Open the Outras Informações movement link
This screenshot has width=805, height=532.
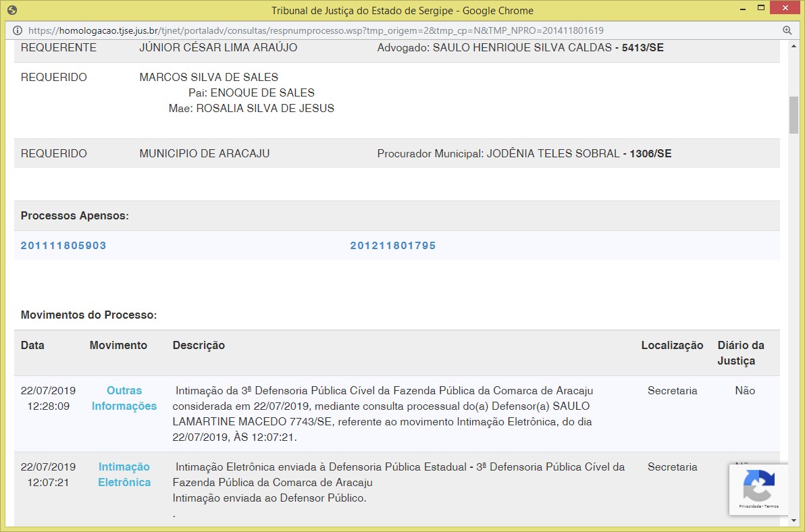(124, 398)
